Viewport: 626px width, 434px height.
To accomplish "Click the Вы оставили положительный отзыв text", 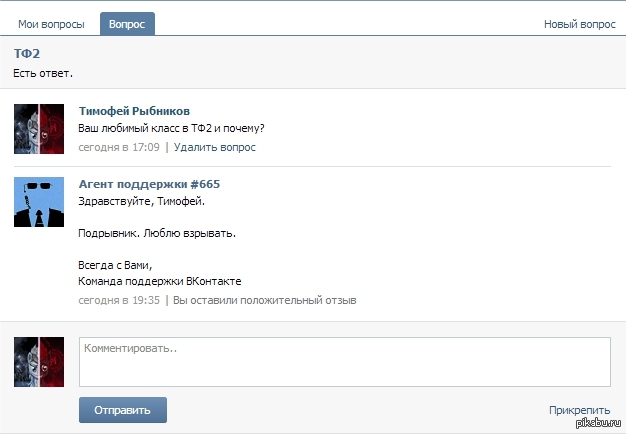I will point(265,300).
